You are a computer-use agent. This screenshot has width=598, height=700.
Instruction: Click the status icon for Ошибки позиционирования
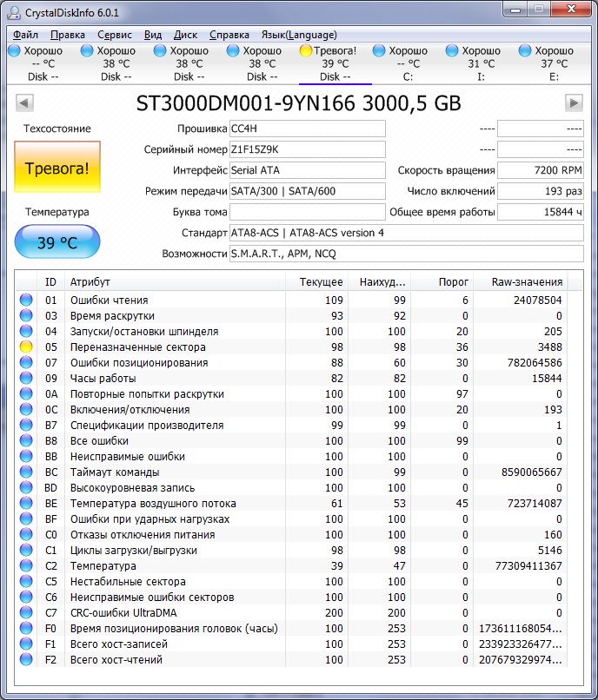coord(26,362)
